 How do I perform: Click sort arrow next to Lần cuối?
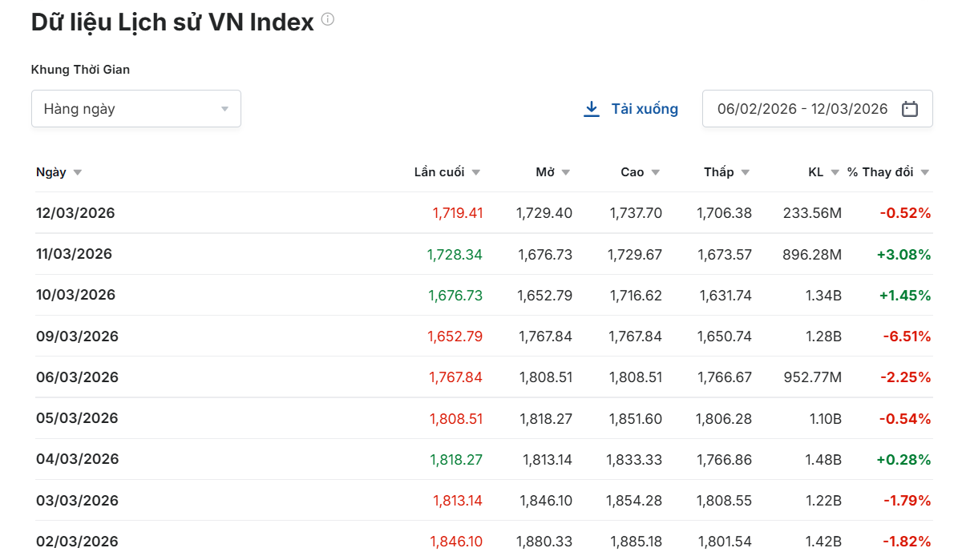pyautogui.click(x=476, y=173)
